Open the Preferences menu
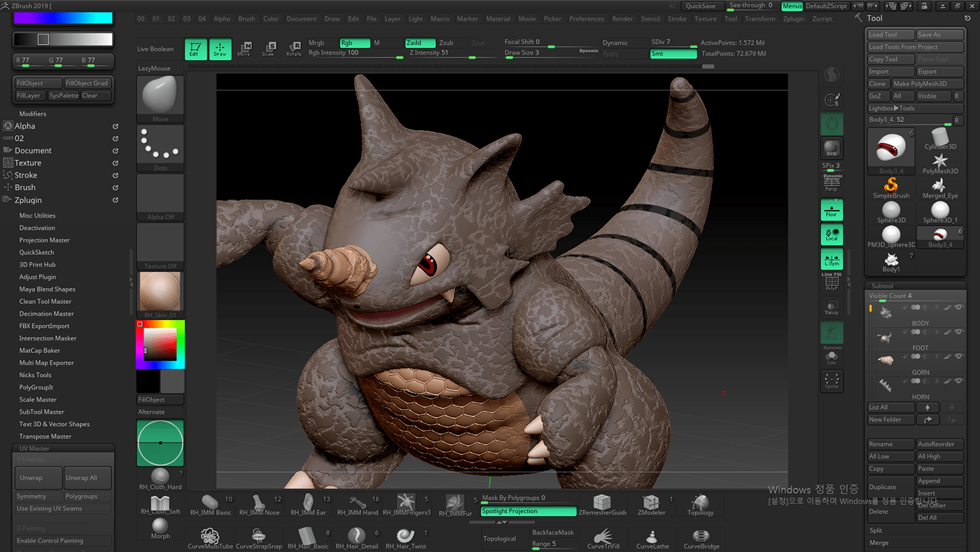The width and height of the screenshot is (980, 552). [x=587, y=19]
